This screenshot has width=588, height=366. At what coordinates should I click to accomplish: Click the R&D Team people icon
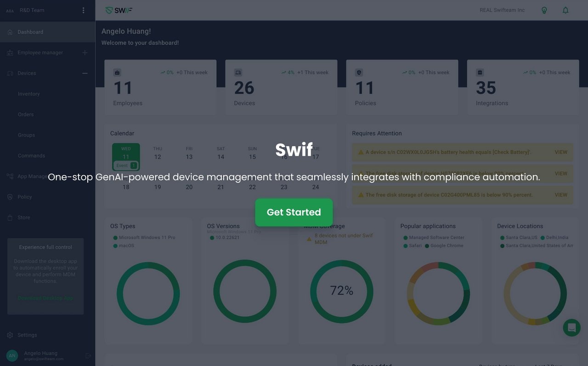(10, 10)
